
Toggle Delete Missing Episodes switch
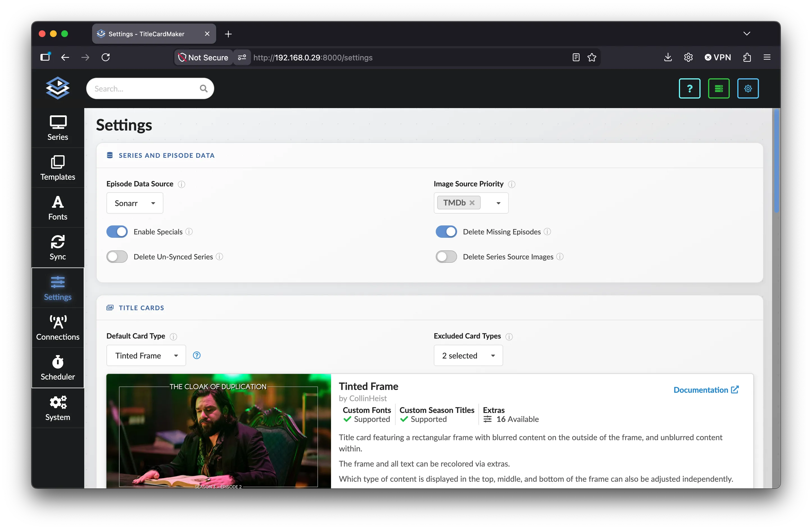[446, 232]
